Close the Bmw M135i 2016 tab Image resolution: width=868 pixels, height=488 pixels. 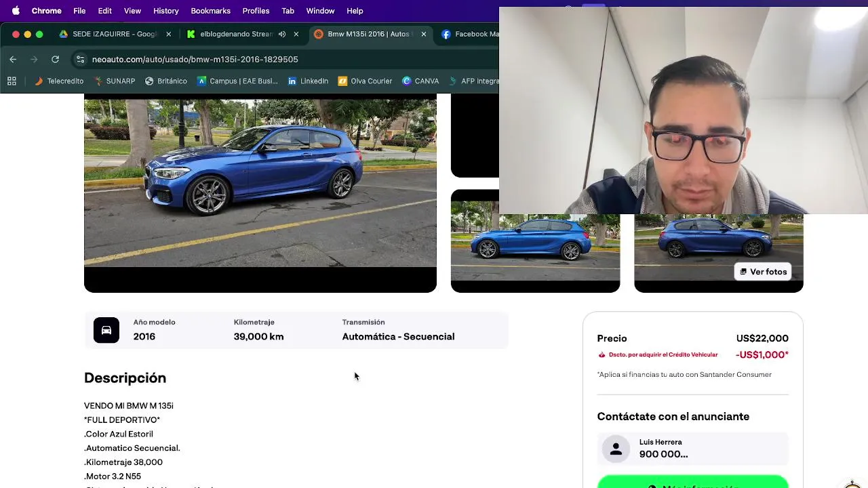(424, 34)
